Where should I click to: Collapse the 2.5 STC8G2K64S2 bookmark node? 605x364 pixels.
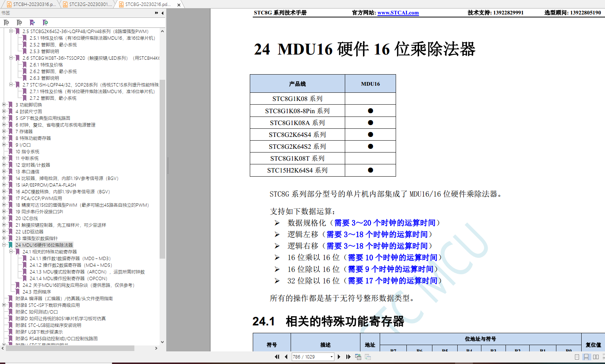[11, 31]
